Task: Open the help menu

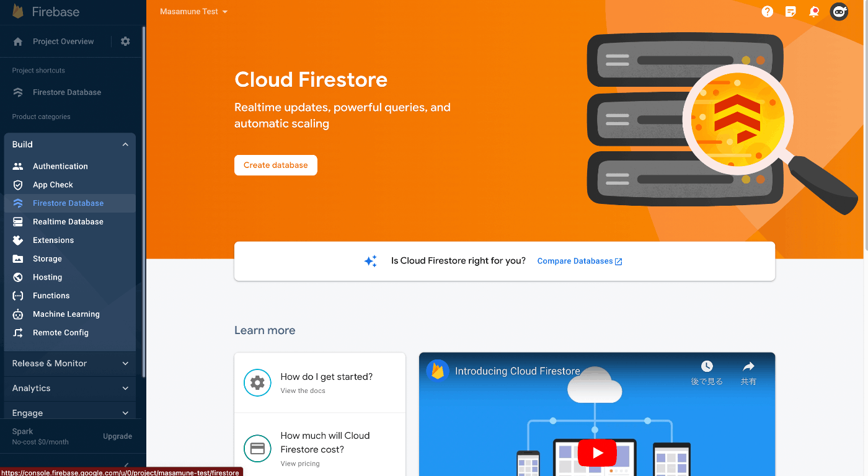Action: coord(767,11)
